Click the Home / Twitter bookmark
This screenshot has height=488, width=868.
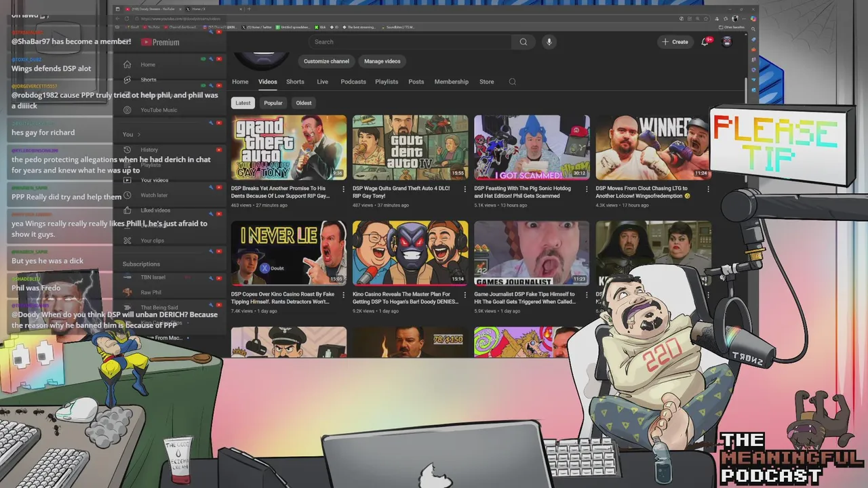coord(257,27)
